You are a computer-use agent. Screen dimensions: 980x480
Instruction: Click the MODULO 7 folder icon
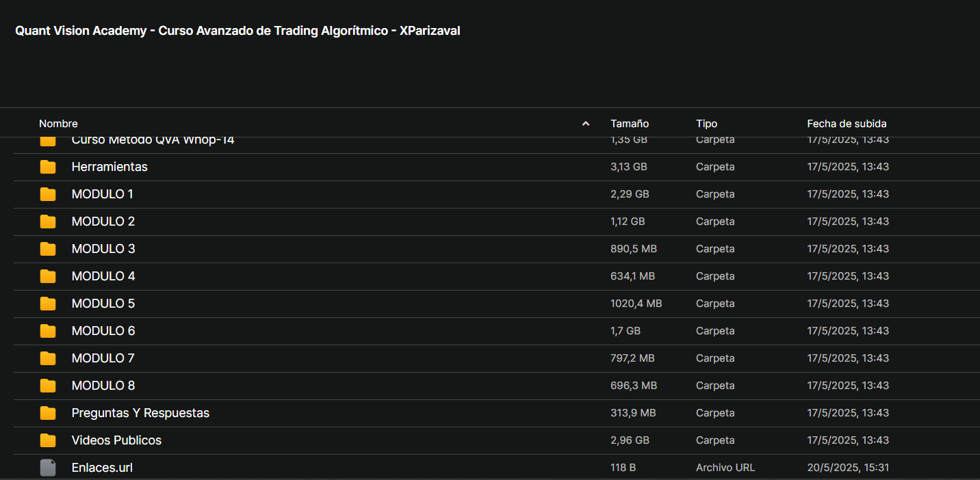tap(48, 358)
